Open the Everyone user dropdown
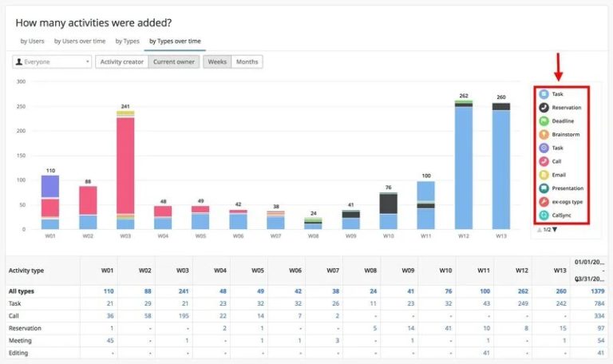This screenshot has height=364, width=613. [53, 61]
